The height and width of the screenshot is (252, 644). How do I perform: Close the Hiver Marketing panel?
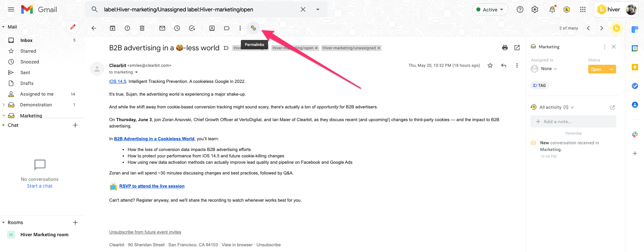(x=614, y=47)
